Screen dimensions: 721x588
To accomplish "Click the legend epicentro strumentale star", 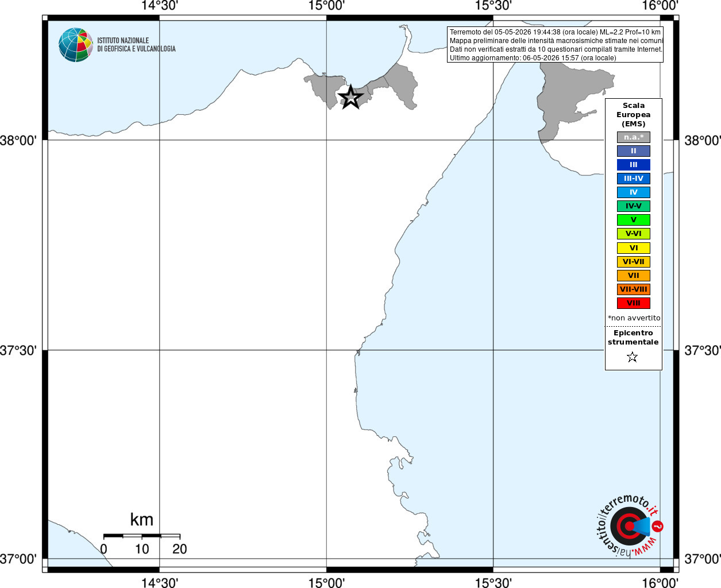I will point(633,357).
